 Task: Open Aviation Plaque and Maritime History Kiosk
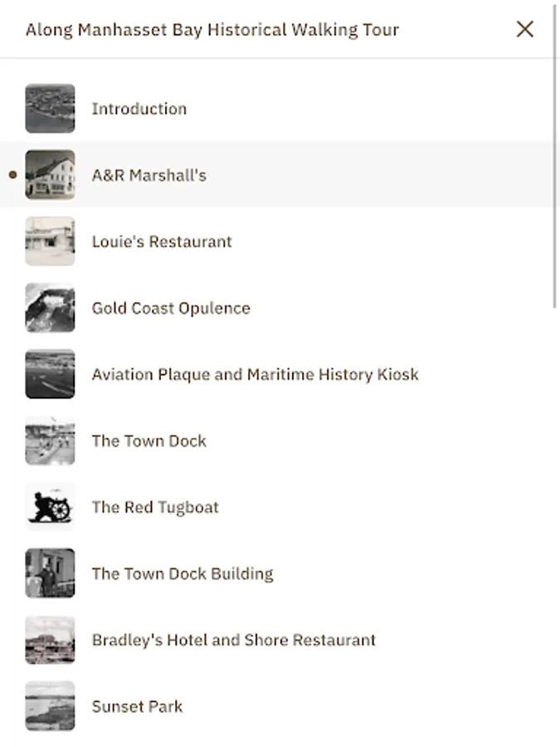[255, 374]
